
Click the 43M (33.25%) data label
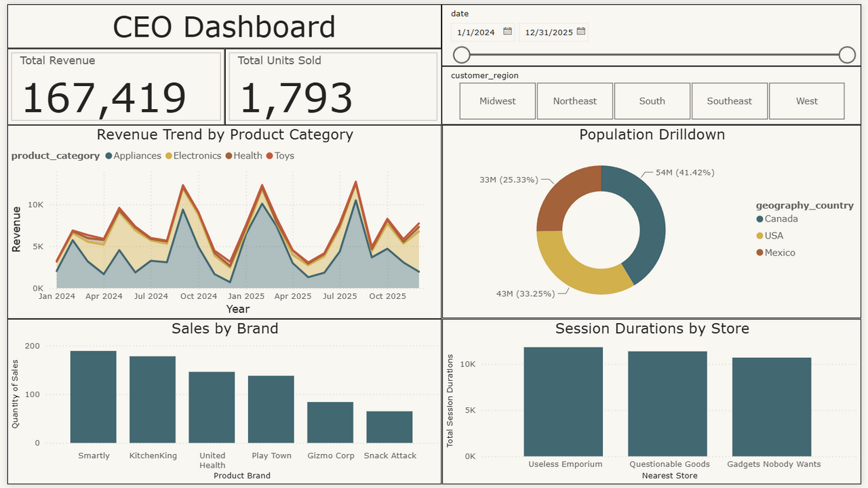[525, 293]
